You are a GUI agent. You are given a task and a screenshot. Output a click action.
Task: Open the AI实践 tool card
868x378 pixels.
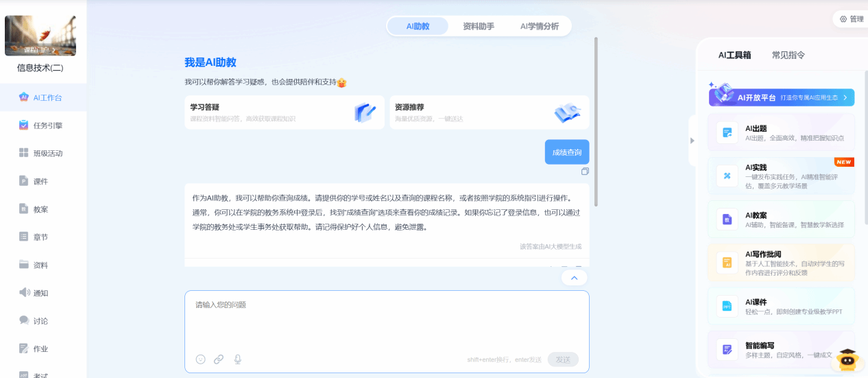[x=781, y=176]
